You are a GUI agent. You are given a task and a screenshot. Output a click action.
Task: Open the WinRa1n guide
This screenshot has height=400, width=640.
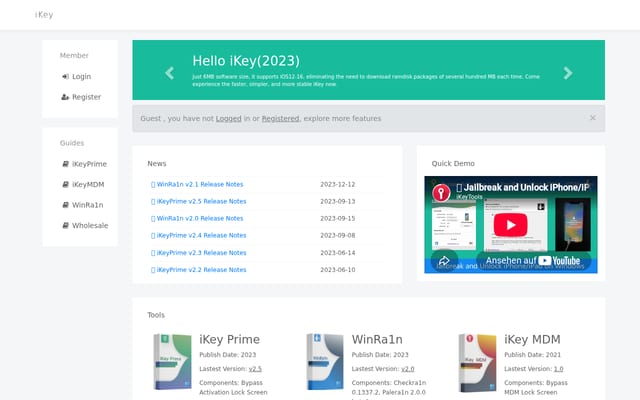coord(87,205)
